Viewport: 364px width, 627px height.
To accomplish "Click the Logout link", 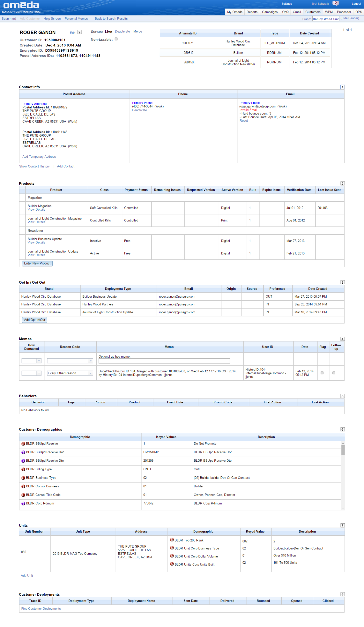I will coord(356,4).
